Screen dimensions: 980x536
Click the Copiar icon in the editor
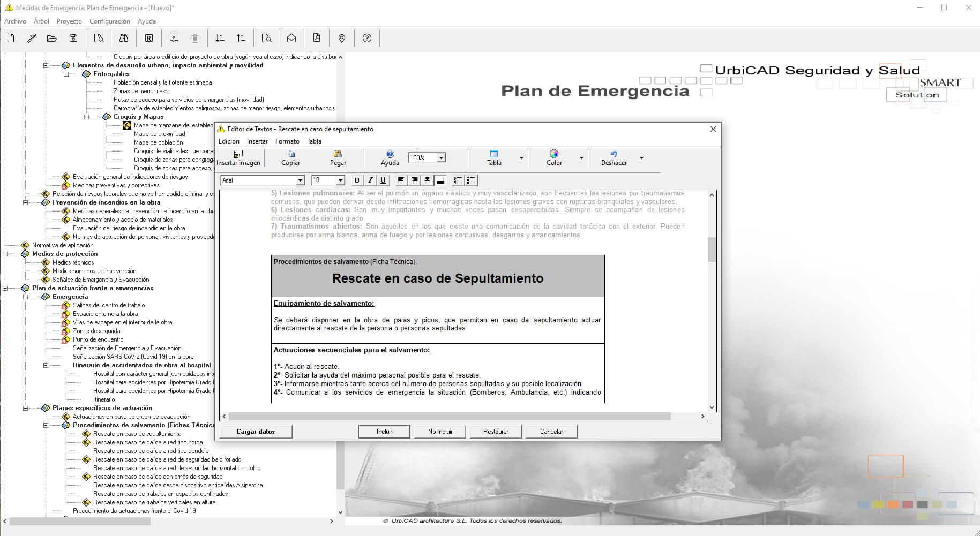point(290,158)
